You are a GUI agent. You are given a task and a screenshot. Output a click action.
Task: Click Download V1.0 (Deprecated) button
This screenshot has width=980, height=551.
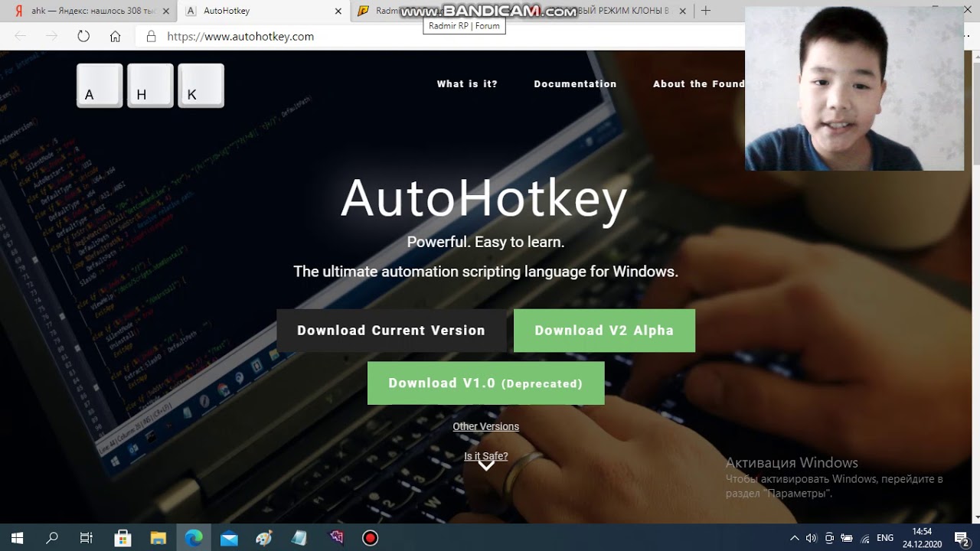[485, 383]
